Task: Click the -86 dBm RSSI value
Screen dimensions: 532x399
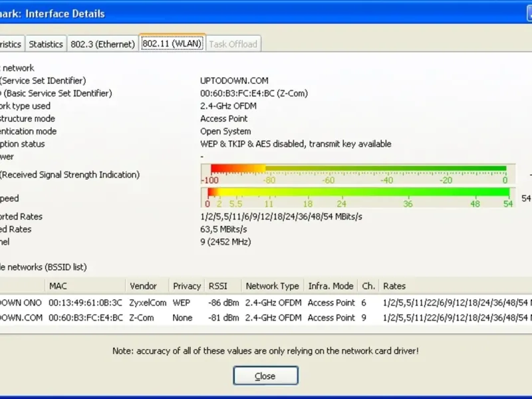Action: [223, 303]
